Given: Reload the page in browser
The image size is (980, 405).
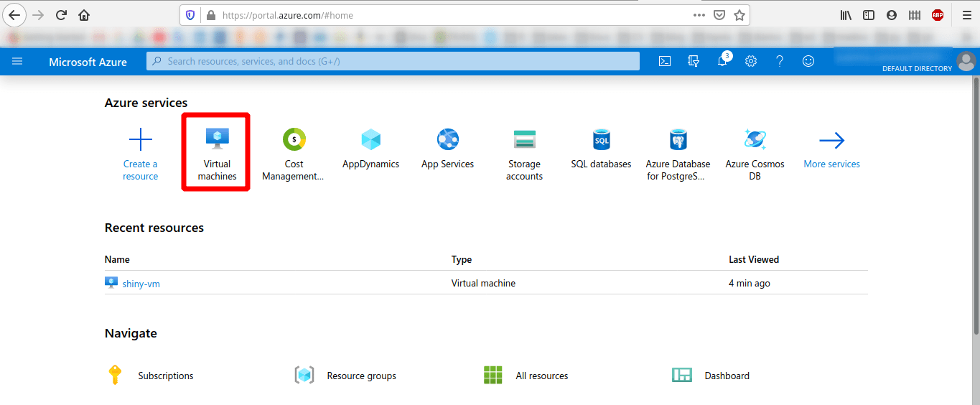Looking at the screenshot, I should (x=61, y=15).
